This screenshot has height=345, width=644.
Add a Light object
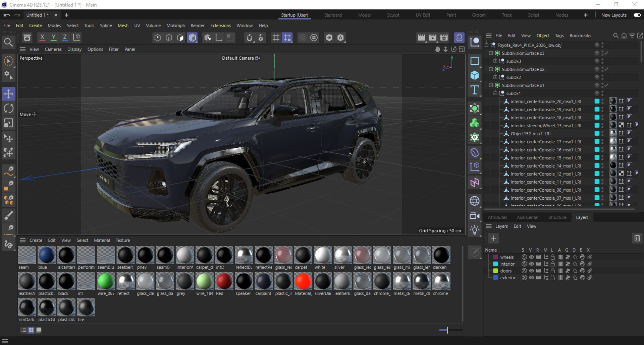(475, 230)
